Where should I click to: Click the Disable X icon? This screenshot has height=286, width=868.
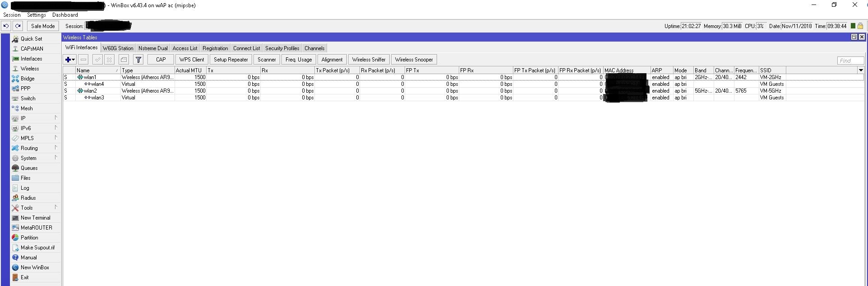coord(109,60)
